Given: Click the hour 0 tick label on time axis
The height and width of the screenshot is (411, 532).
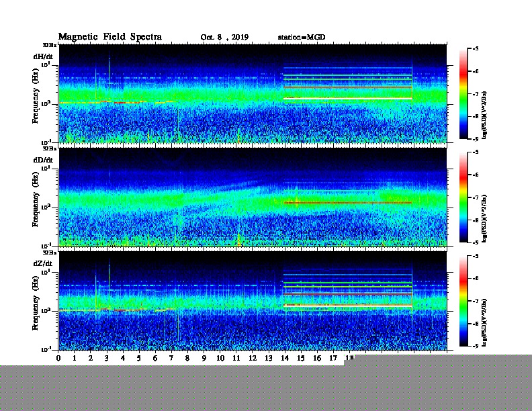Looking at the screenshot, I should point(58,358).
